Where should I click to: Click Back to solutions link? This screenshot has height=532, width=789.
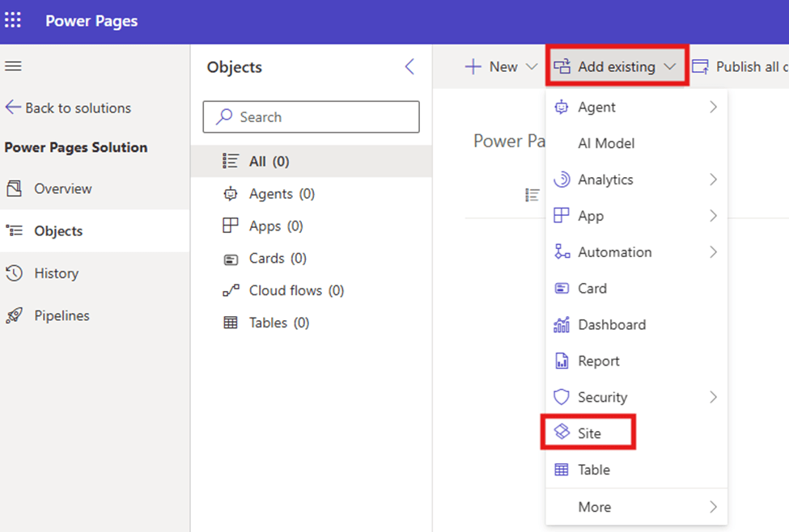68,108
